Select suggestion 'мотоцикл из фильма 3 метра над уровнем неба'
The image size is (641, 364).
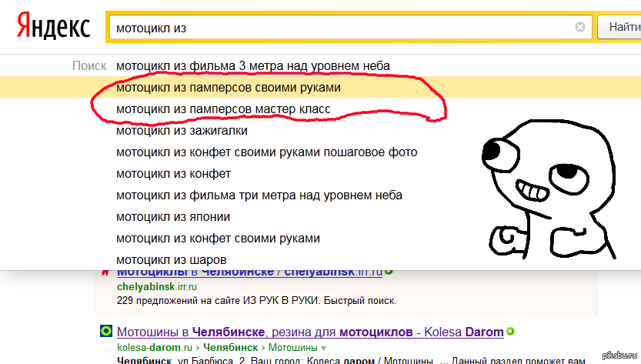pos(253,66)
